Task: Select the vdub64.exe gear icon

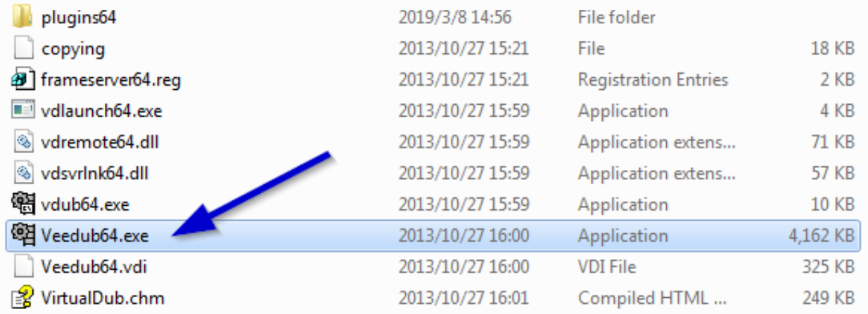Action: [x=23, y=204]
